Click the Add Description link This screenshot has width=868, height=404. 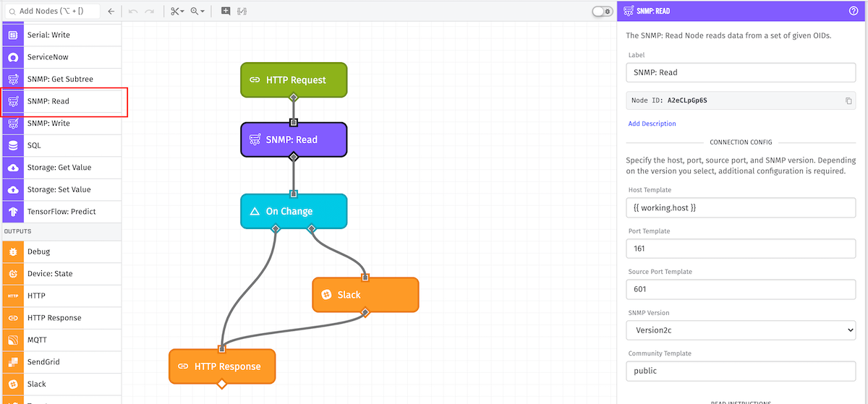point(652,124)
